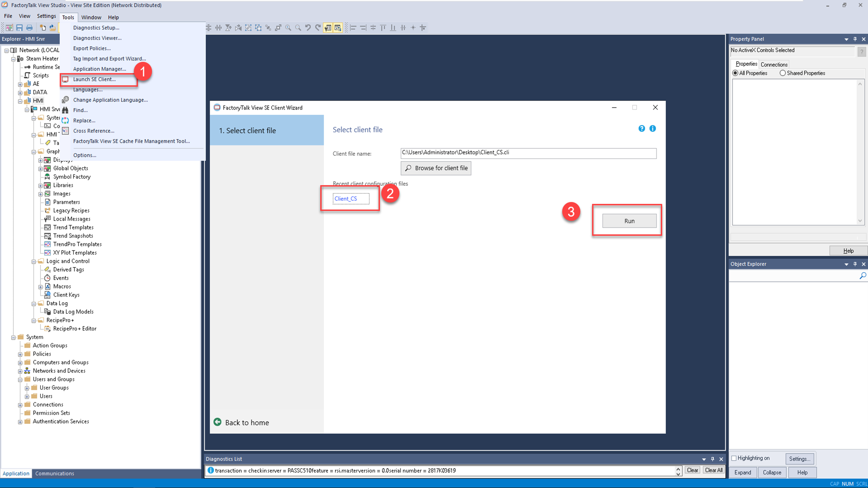Click the Object Explorer search magnifier icon
The height and width of the screenshot is (488, 868).
point(863,276)
